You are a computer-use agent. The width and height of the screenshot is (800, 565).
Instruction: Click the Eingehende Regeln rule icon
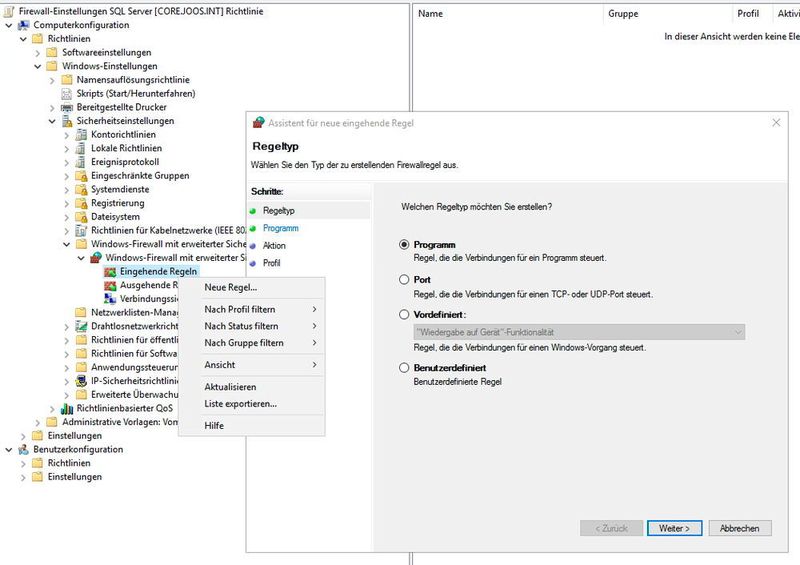click(x=110, y=272)
